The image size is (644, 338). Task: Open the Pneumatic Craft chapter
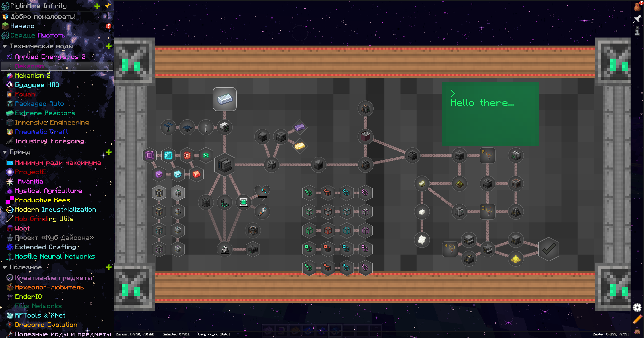point(57,132)
